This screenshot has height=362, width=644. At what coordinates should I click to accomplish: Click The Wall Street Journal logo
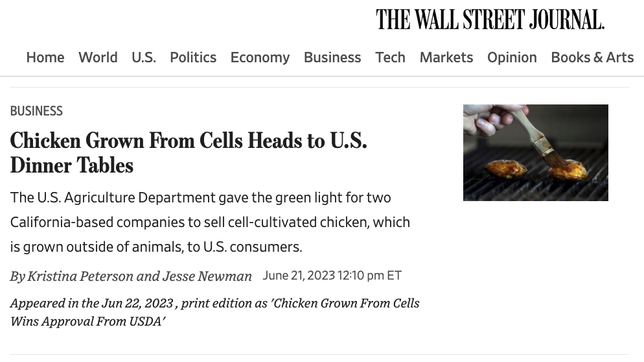[490, 19]
